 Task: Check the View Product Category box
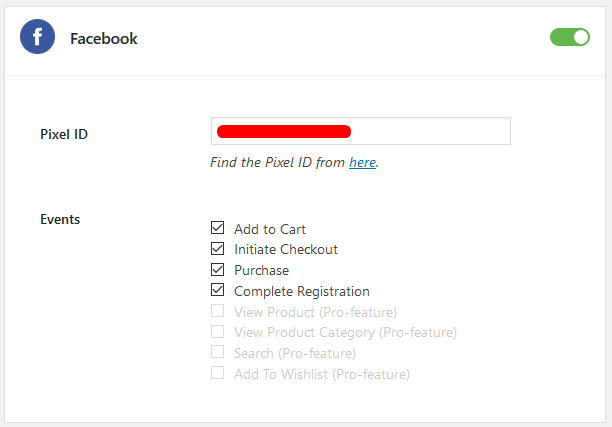[217, 332]
